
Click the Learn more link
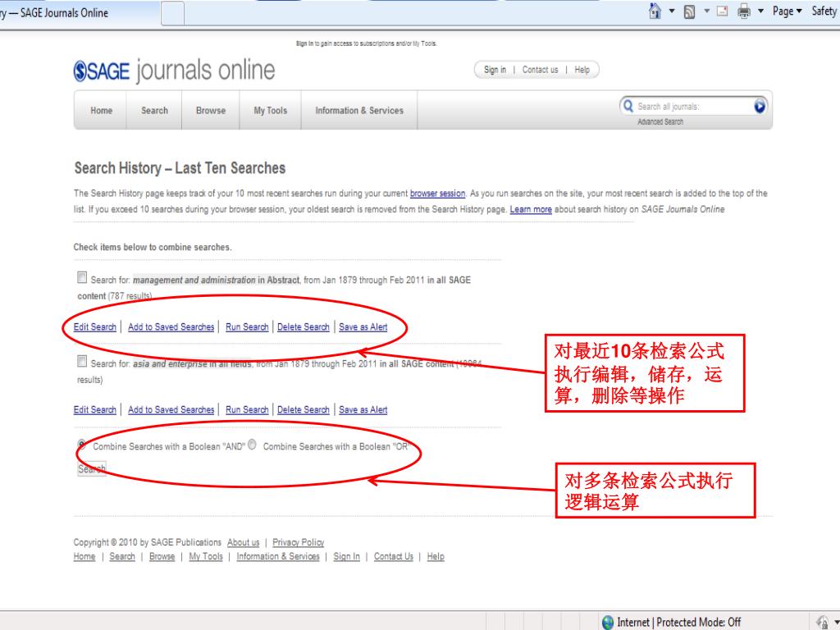531,209
